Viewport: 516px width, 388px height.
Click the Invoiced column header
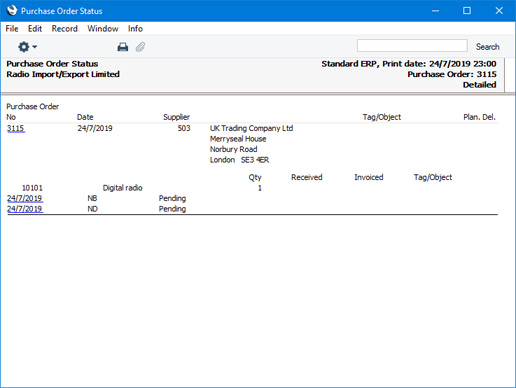coord(369,177)
